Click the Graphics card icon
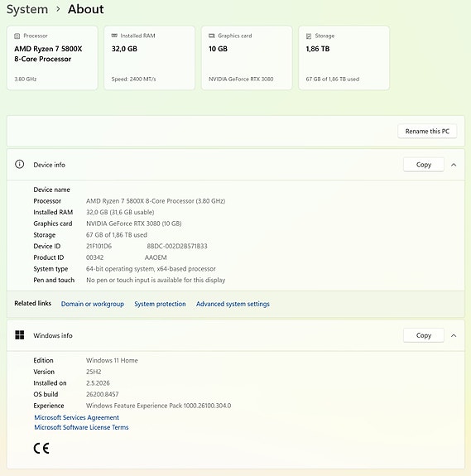The width and height of the screenshot is (471, 476). [x=212, y=36]
